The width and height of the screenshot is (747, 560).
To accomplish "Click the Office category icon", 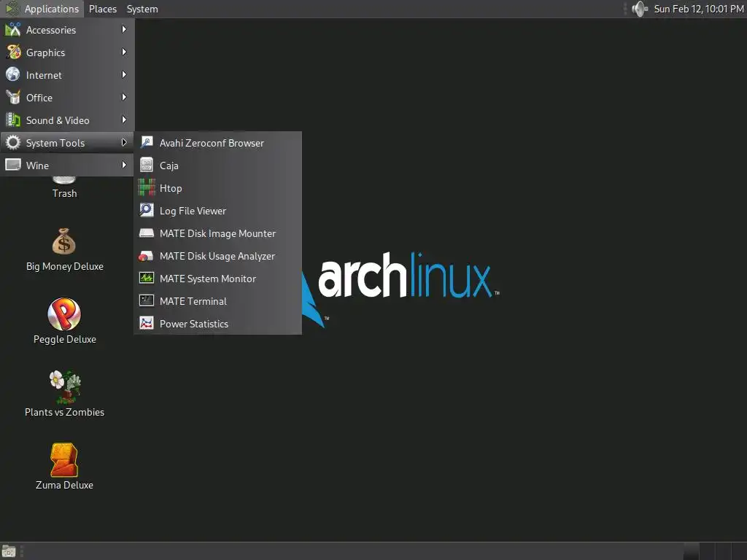I will [13, 97].
